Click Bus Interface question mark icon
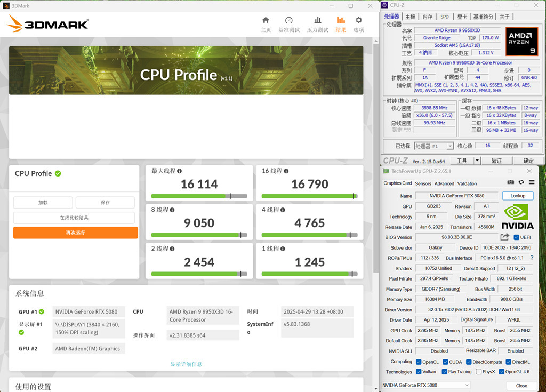Viewport: 546px width, 392px height. (x=531, y=258)
